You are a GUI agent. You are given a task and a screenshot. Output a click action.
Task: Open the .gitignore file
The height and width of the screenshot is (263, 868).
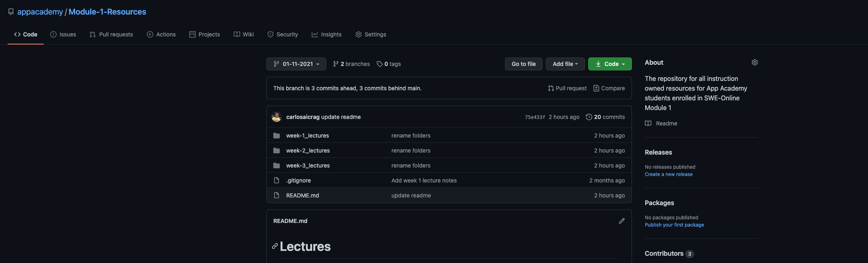click(x=298, y=180)
